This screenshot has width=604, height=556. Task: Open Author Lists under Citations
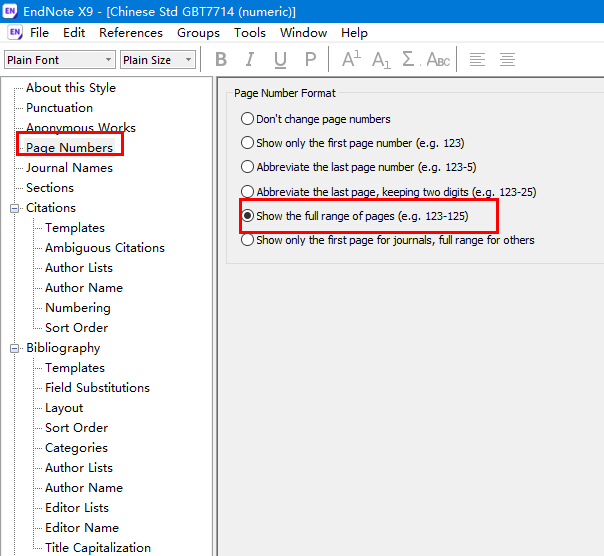pyautogui.click(x=79, y=268)
